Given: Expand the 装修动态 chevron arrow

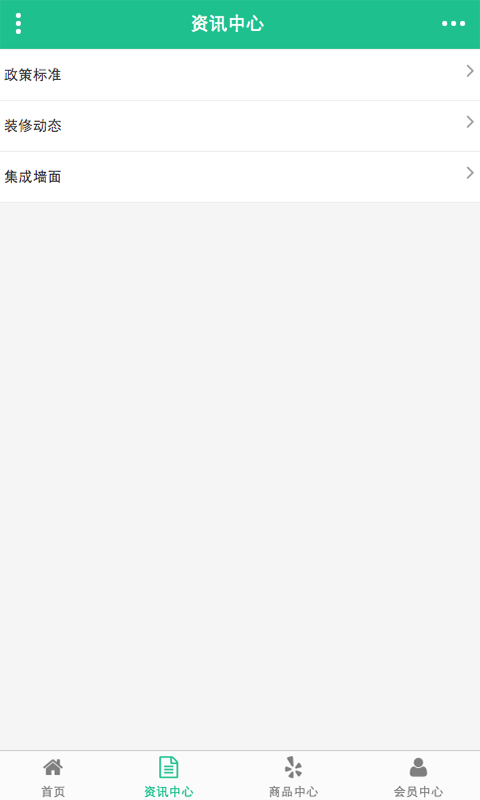Looking at the screenshot, I should [470, 121].
